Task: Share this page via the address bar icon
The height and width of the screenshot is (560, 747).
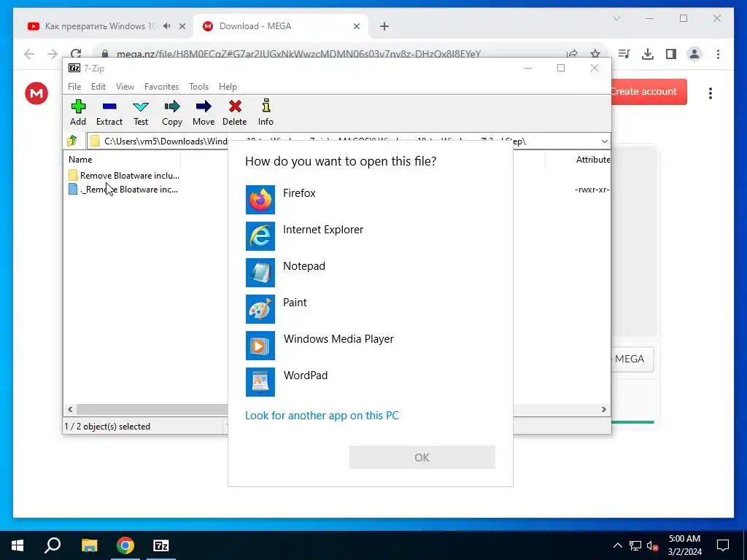Action: point(572,54)
